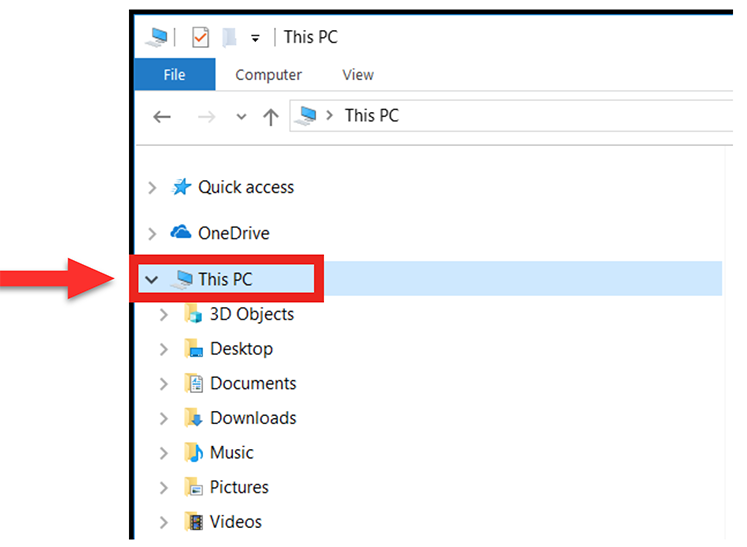Click the OneDrive cloud icon
The image size is (747, 547).
click(x=181, y=232)
